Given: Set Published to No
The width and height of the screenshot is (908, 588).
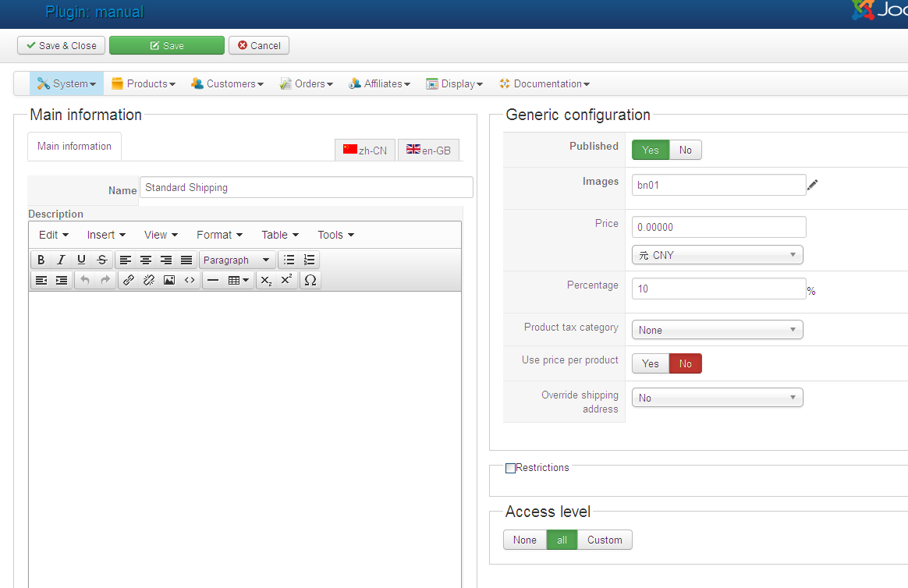Looking at the screenshot, I should point(686,150).
